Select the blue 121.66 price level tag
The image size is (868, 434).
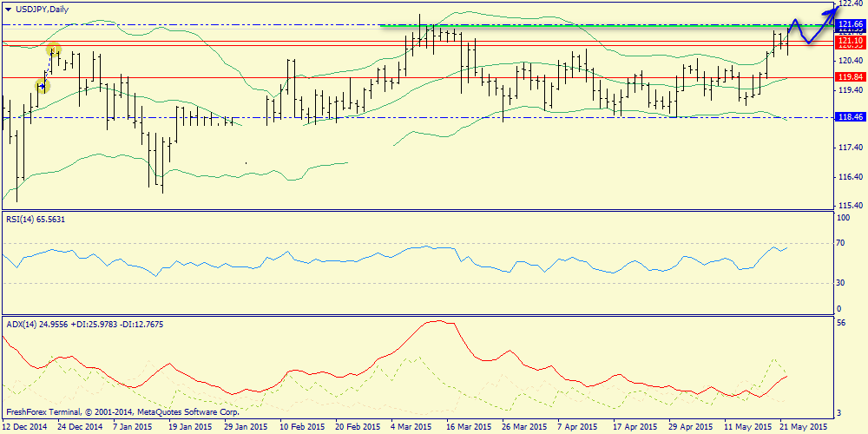[851, 24]
